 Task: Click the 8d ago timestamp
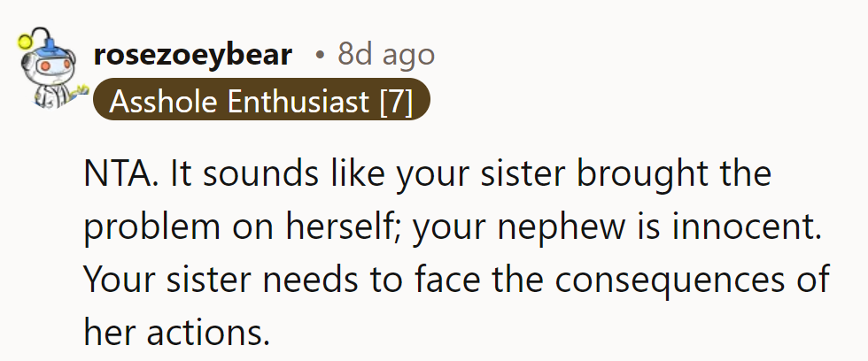click(x=386, y=55)
